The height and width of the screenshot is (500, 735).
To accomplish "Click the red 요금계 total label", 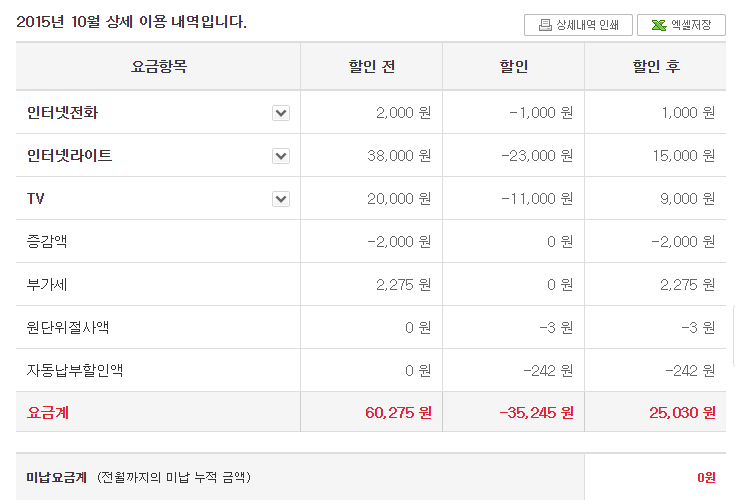I will pyautogui.click(x=48, y=412).
